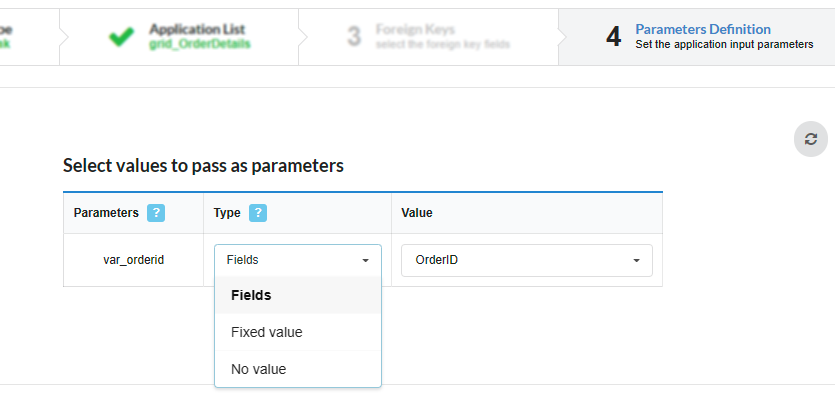835x401 pixels.
Task: Select the Parameters Definition step title
Action: (x=703, y=29)
